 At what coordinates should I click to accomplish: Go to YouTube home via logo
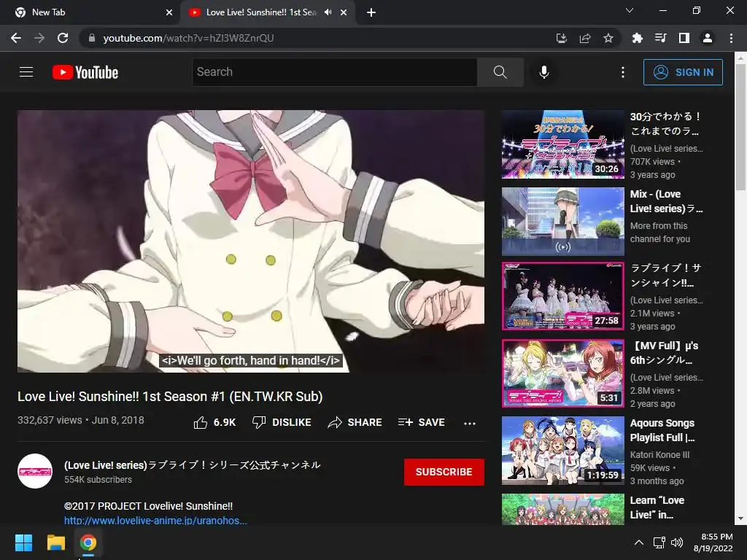[85, 72]
